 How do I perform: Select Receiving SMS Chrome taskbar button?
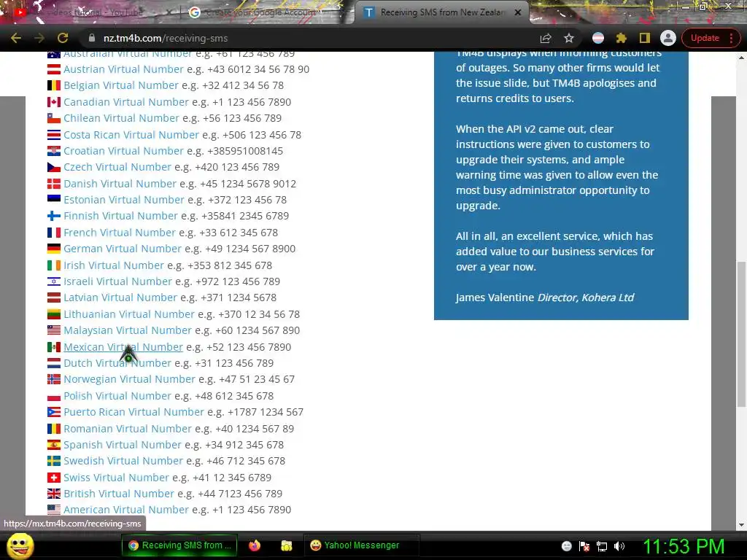[x=180, y=545]
